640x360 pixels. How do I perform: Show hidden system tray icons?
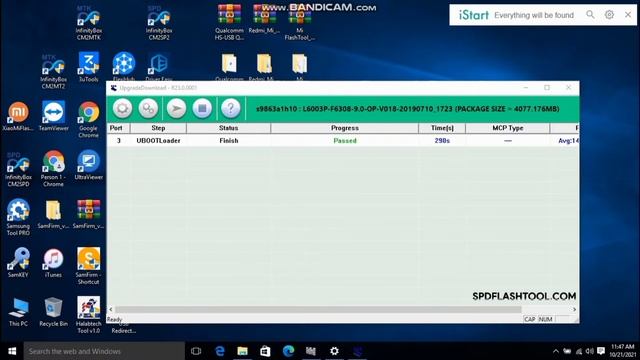coord(556,351)
